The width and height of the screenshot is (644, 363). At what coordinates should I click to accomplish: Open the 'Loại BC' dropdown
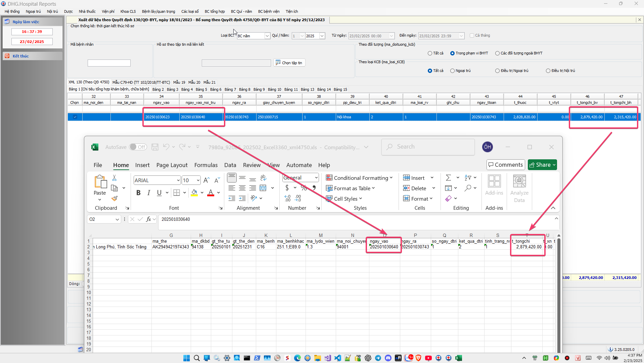[x=267, y=36]
